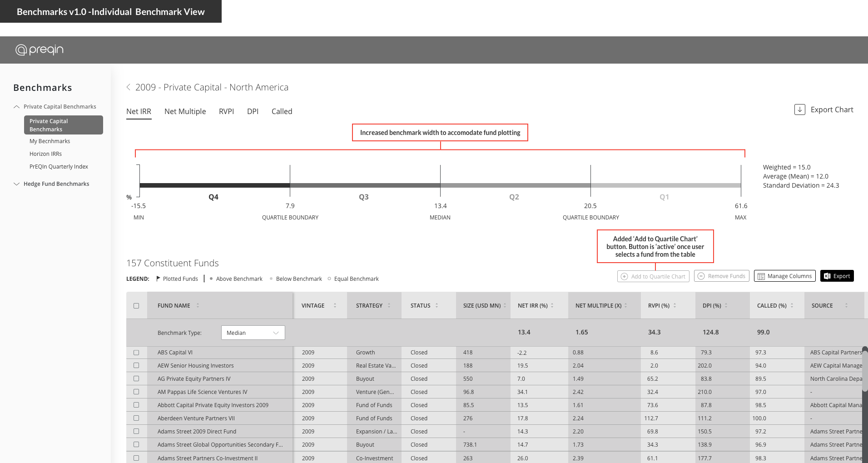868x463 pixels.
Task: Select the highlighted Private Capital Benchmarks item
Action: click(64, 125)
